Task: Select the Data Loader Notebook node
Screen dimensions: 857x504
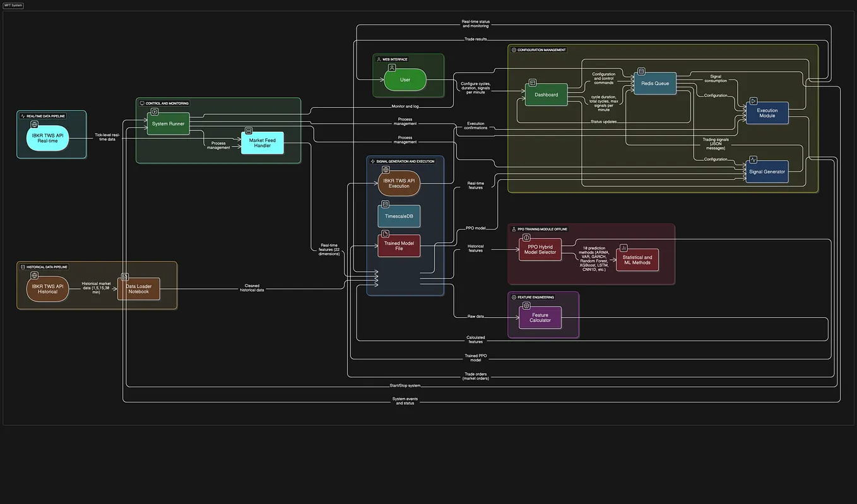Action: click(x=138, y=289)
